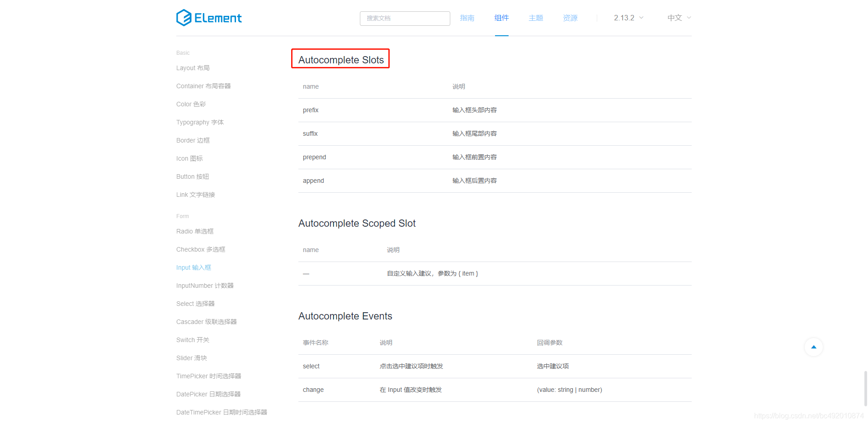868x424 pixels.
Task: Click the Autocomplete Events heading
Action: 345,316
